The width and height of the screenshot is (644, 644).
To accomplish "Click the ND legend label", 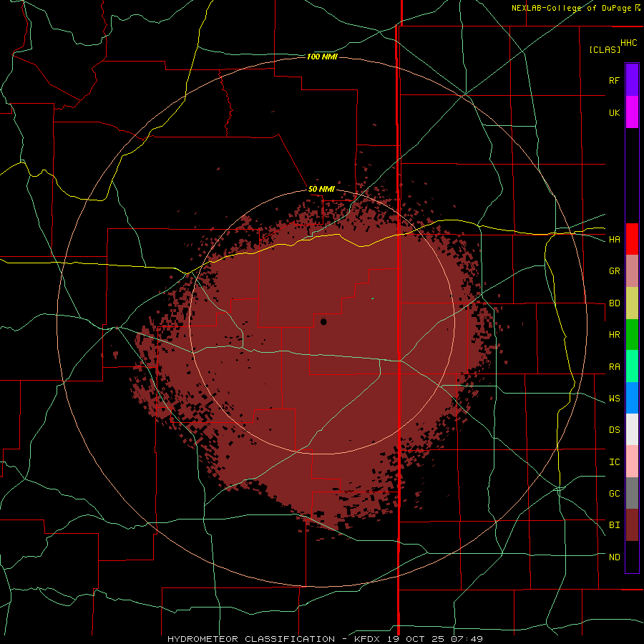I will [x=614, y=557].
